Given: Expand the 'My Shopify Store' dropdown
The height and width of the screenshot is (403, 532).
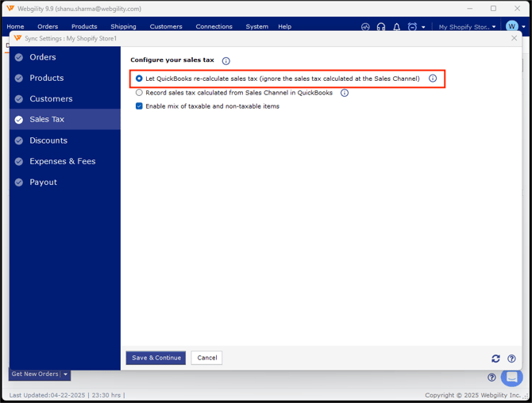Looking at the screenshot, I should 468,27.
